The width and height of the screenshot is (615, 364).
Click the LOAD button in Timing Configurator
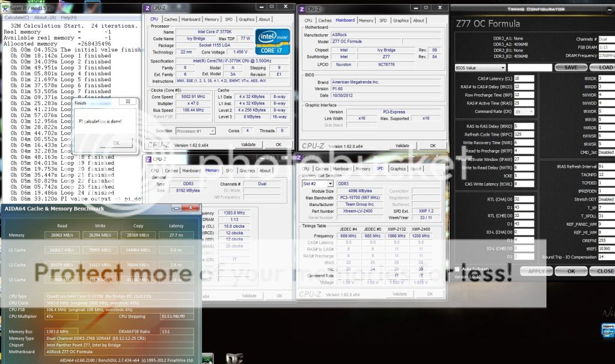605,68
